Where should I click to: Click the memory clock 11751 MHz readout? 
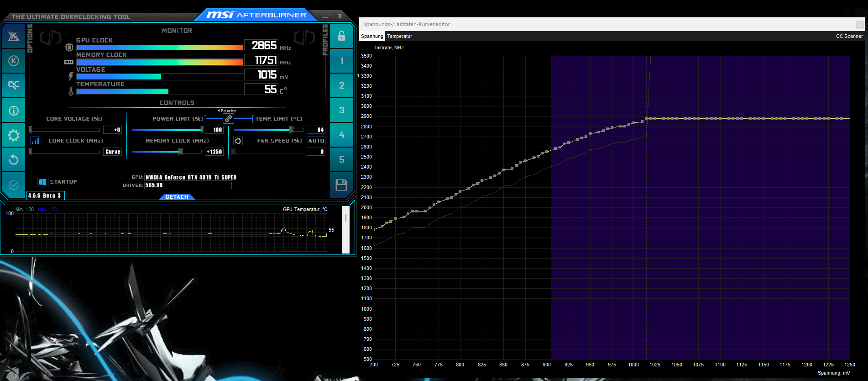click(261, 60)
